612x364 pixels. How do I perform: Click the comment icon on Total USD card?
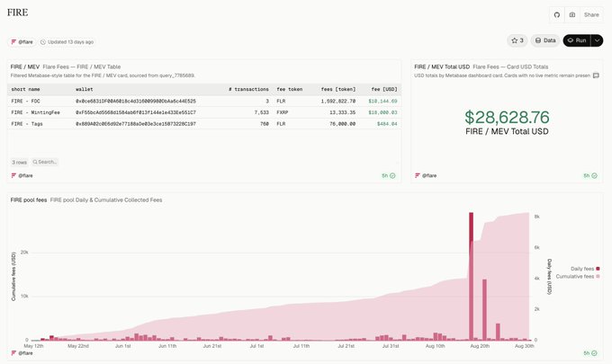coord(596,75)
